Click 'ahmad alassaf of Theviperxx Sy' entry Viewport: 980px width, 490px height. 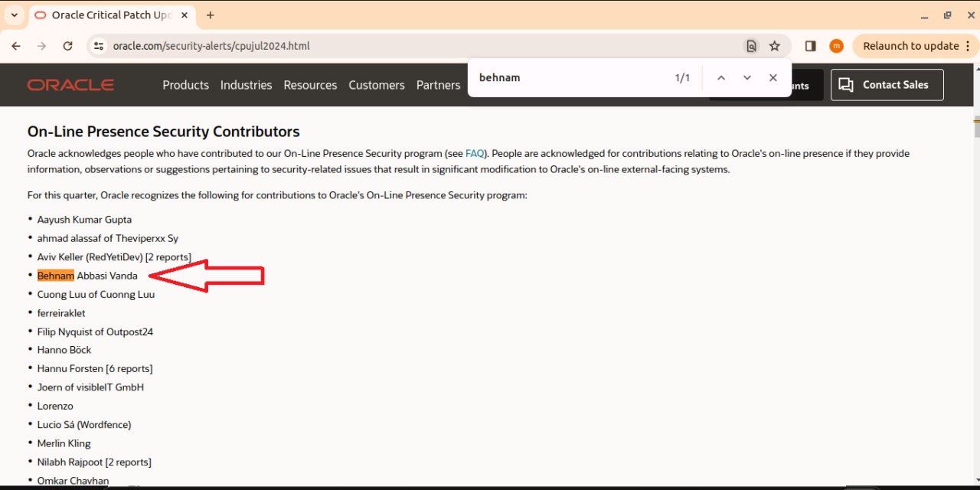(x=108, y=238)
